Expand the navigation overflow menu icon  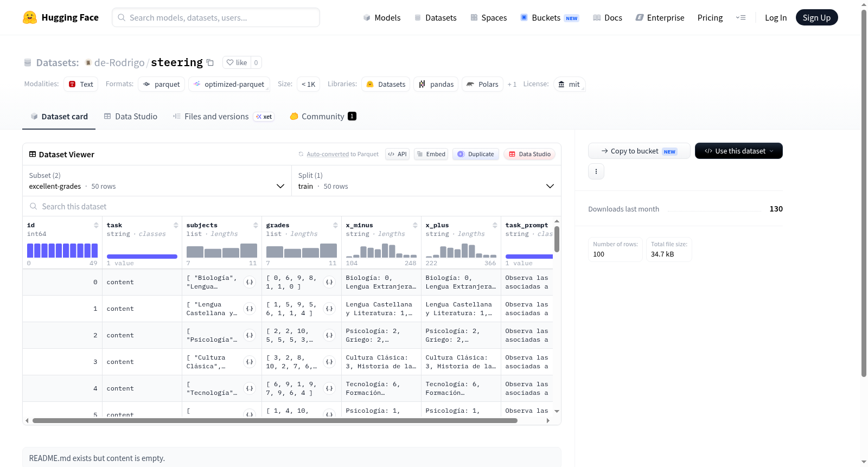(x=741, y=17)
